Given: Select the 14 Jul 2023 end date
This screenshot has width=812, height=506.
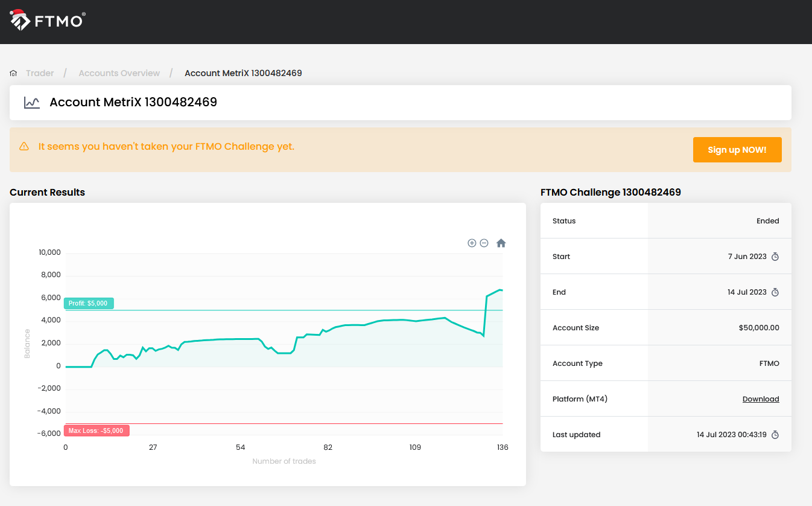Looking at the screenshot, I should [747, 292].
